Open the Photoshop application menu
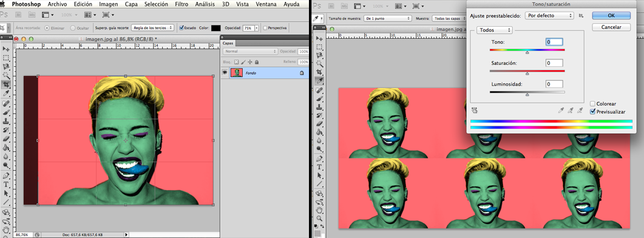The image size is (644, 238). click(26, 4)
